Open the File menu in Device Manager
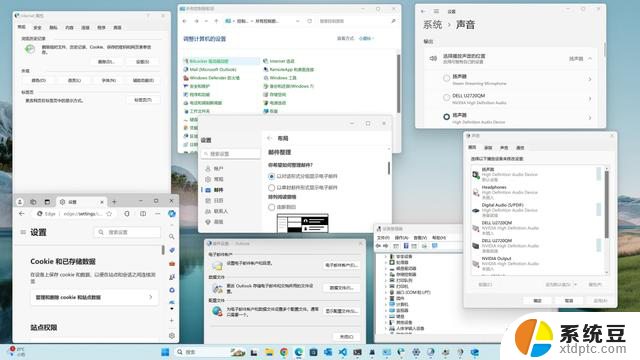The image size is (640, 360). (383, 238)
